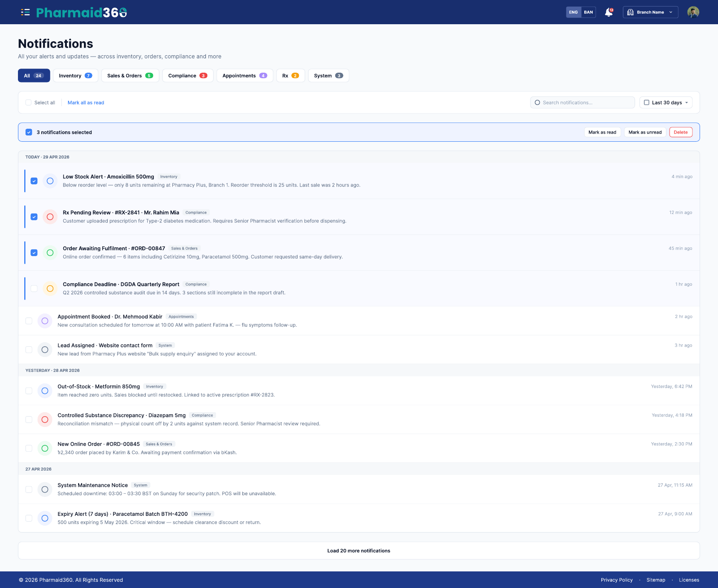This screenshot has height=588, width=718.
Task: Open the Compliance tab
Action: pyautogui.click(x=188, y=75)
